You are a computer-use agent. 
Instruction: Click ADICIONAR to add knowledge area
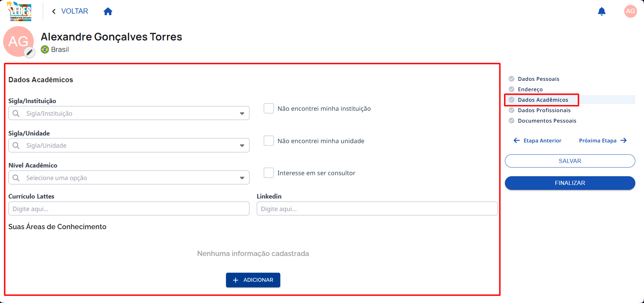coord(253,280)
